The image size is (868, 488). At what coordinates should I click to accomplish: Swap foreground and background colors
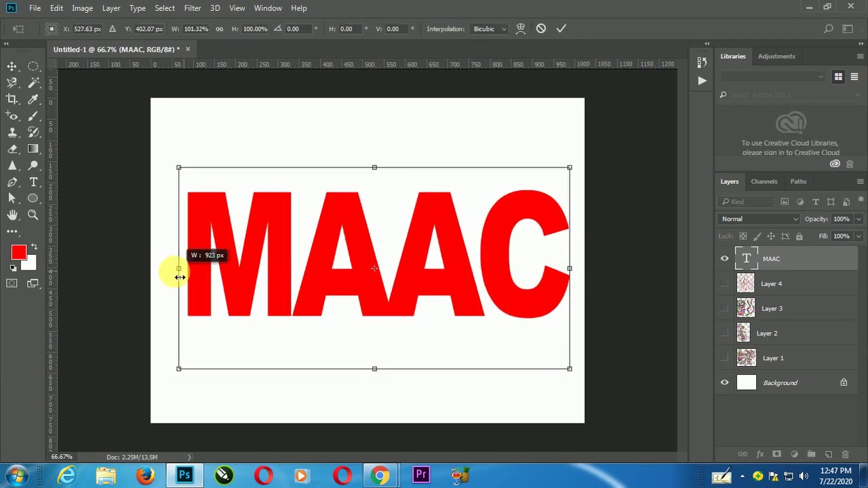point(34,247)
